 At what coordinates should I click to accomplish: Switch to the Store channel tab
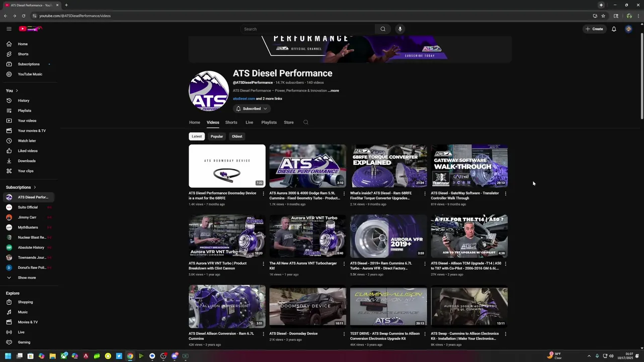coord(288,122)
